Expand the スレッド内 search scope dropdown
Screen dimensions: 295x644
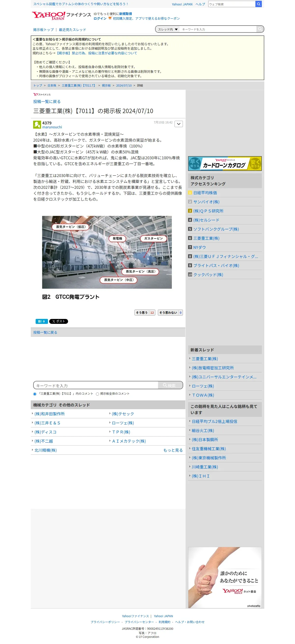click(x=167, y=29)
